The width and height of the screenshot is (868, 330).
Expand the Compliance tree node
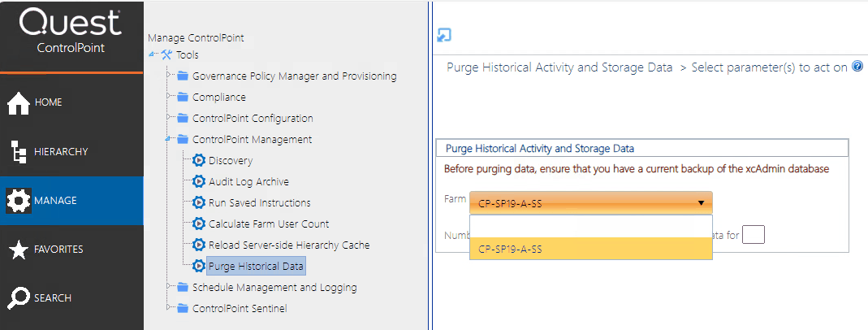coord(168,96)
